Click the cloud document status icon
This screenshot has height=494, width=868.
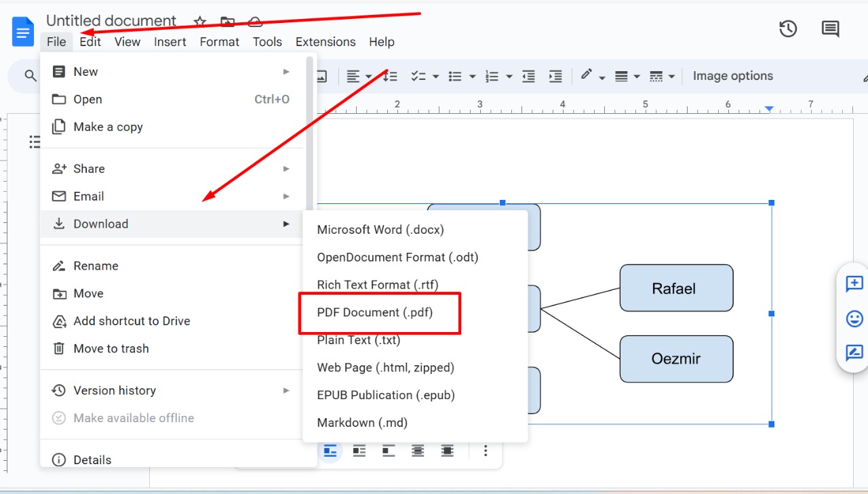pos(256,22)
